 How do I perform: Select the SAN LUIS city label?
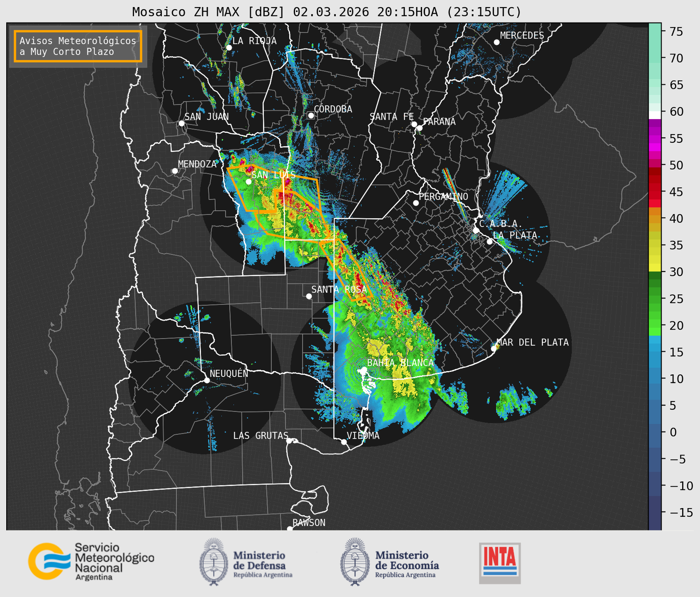pyautogui.click(x=273, y=175)
